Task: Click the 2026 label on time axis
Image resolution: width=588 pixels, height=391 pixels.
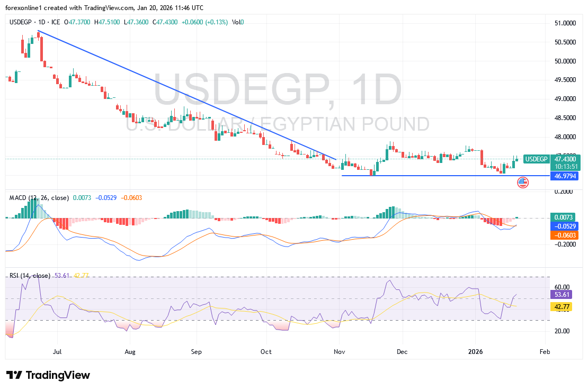Action: click(475, 351)
